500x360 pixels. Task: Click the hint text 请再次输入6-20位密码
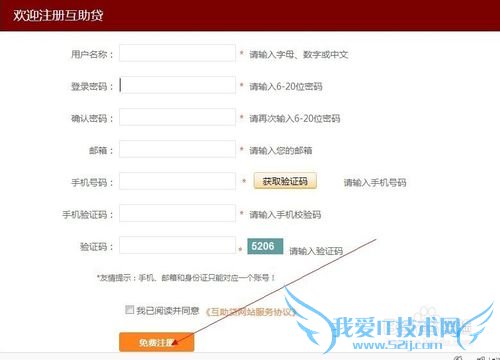(295, 118)
